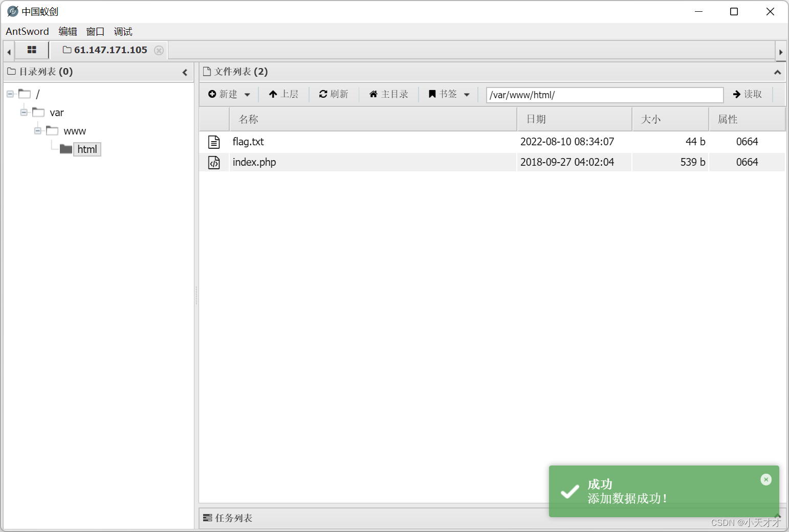Collapse the 目录列表 panel with the left chevron
789x532 pixels.
pyautogui.click(x=185, y=72)
